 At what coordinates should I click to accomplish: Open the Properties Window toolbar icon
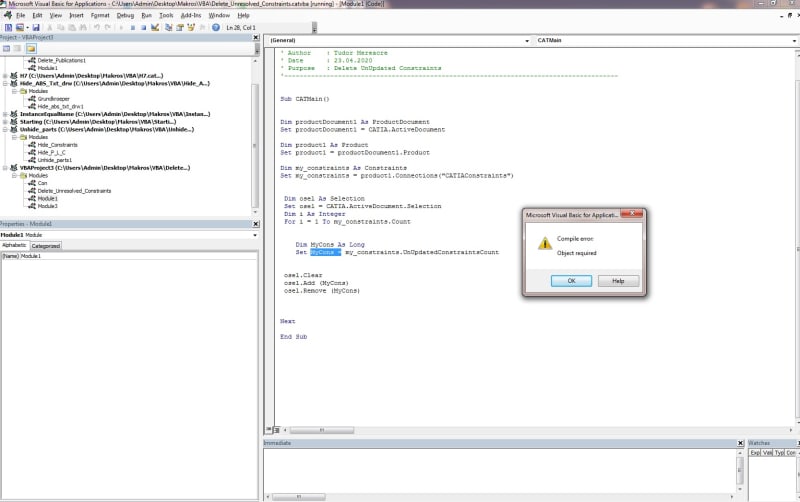(x=180, y=28)
